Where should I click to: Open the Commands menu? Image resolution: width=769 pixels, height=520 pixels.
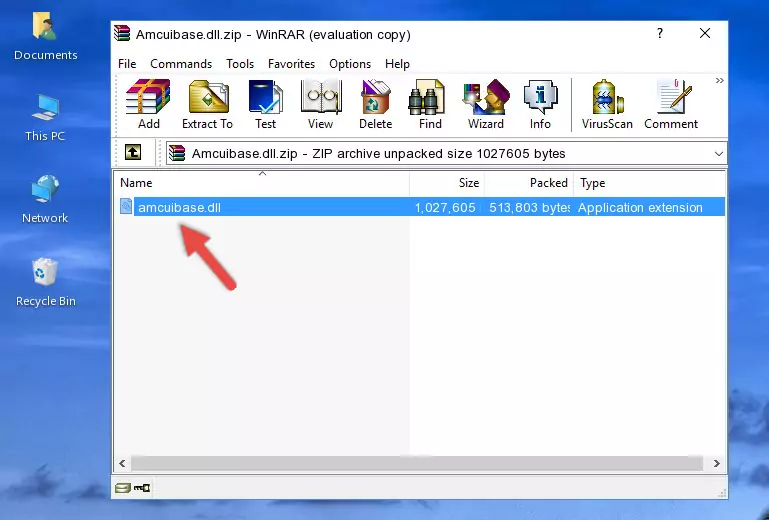pyautogui.click(x=181, y=64)
